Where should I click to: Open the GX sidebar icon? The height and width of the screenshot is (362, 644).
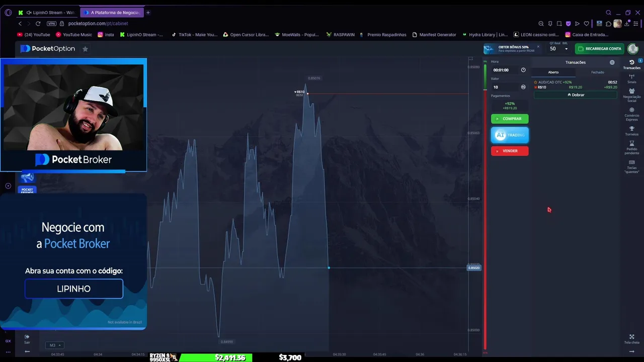(8, 341)
